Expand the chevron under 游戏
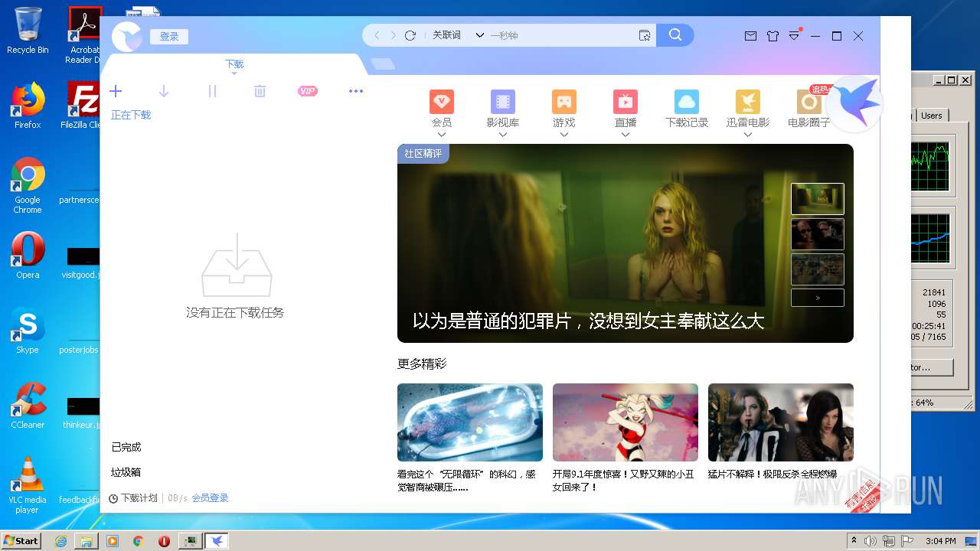The width and height of the screenshot is (980, 551). [x=564, y=135]
